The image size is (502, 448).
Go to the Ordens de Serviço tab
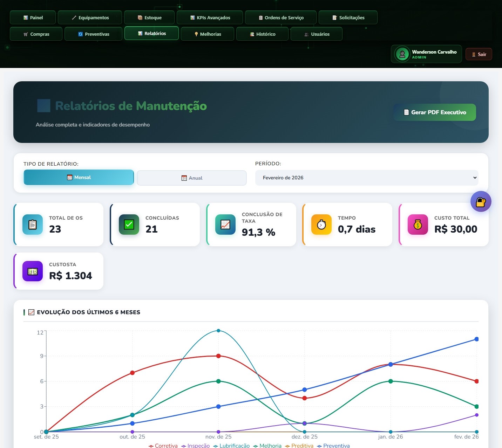click(x=281, y=18)
